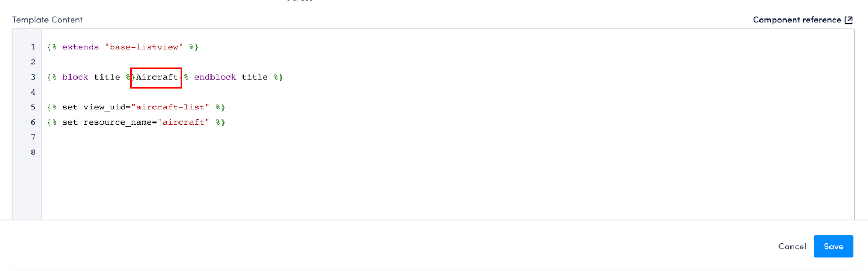Viewport: 868px width, 271px height.
Task: Open the Component reference external link icon
Action: point(848,20)
